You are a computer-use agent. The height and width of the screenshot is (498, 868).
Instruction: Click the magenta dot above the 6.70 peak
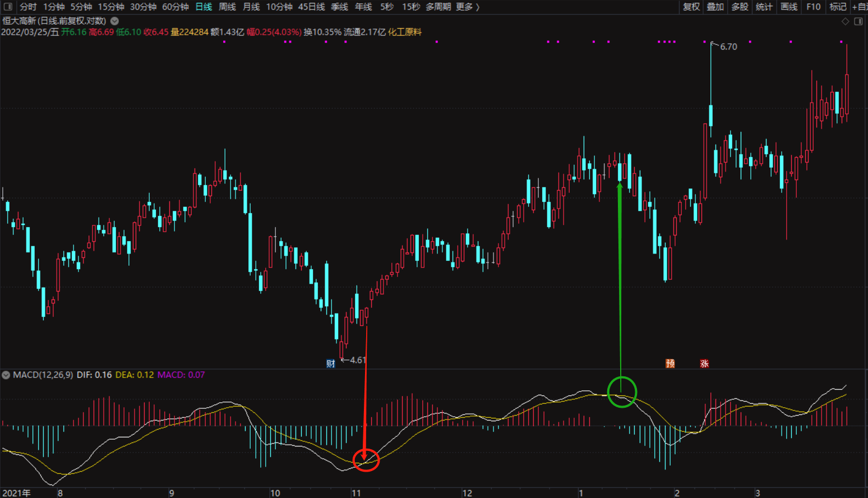(704, 41)
